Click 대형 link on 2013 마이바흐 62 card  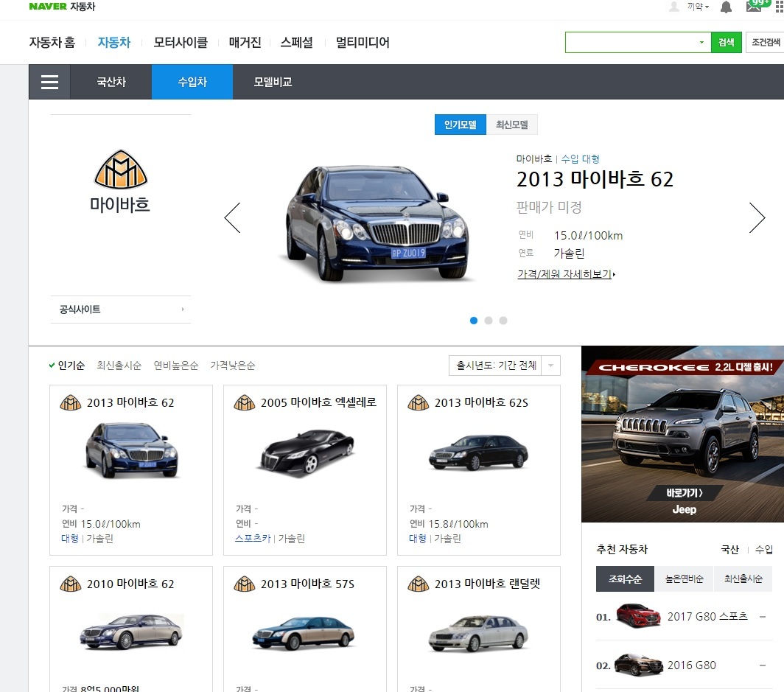tap(69, 539)
